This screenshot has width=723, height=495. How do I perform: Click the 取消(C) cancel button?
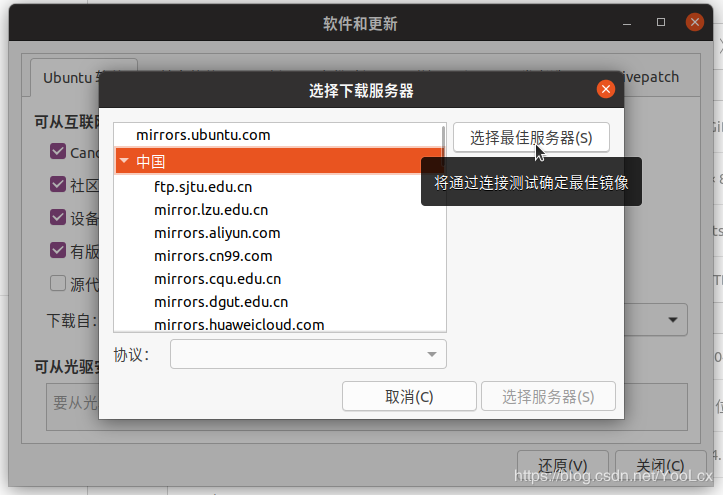pos(409,396)
